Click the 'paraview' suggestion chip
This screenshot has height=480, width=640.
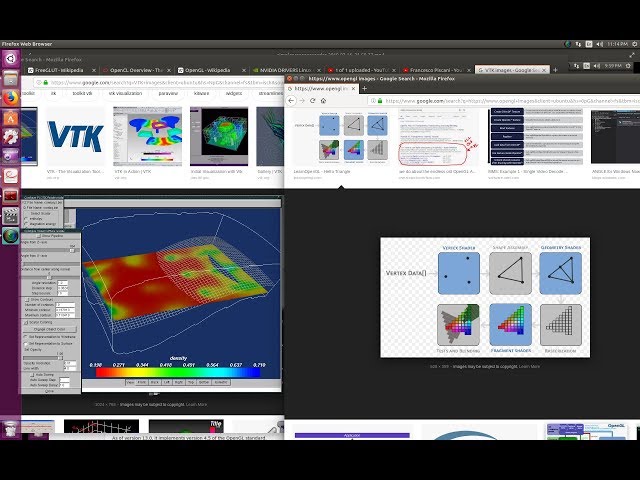click(168, 93)
